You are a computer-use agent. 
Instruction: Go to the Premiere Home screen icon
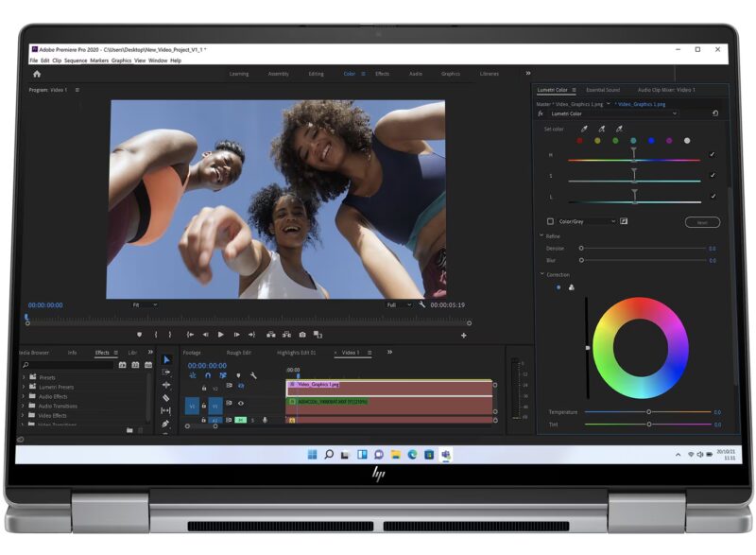point(37,74)
